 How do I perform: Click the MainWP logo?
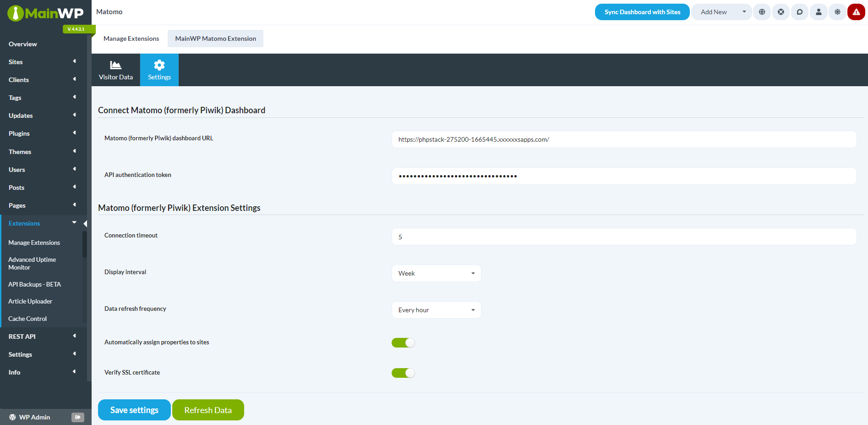[45, 13]
